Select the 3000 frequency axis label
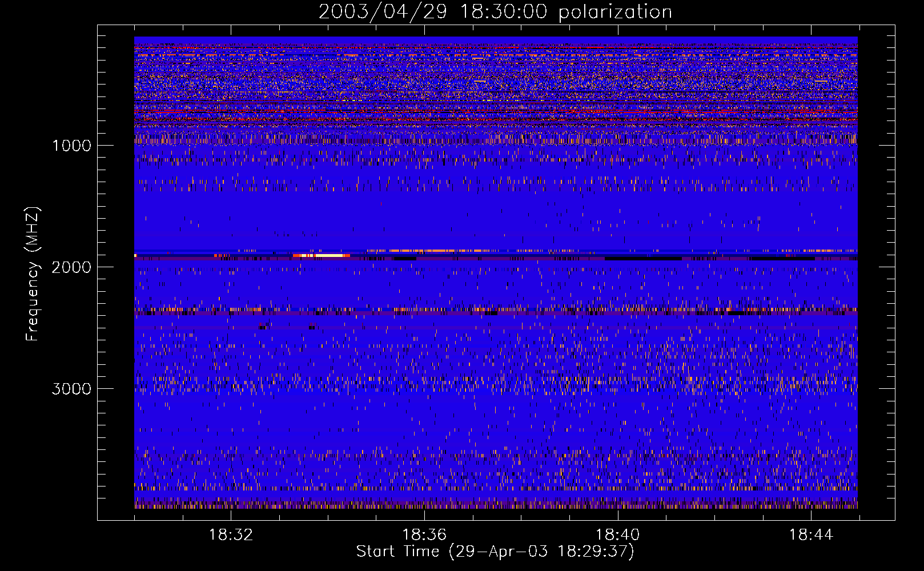 (71, 389)
